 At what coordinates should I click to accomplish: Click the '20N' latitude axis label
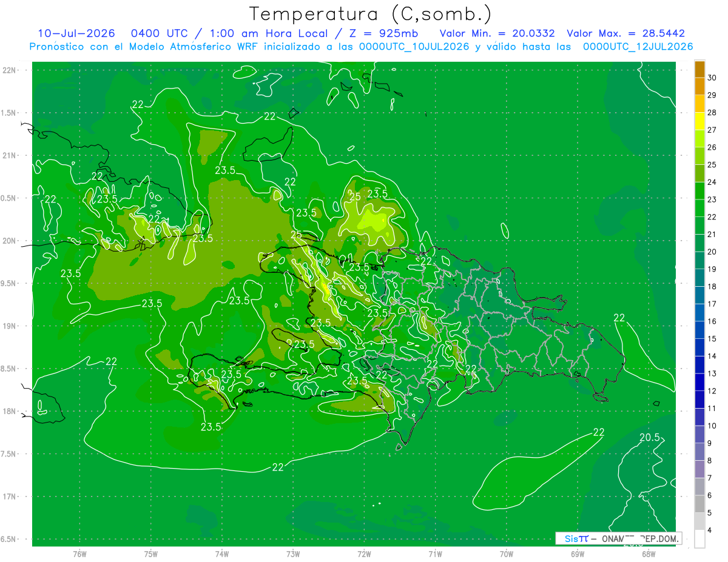9,241
